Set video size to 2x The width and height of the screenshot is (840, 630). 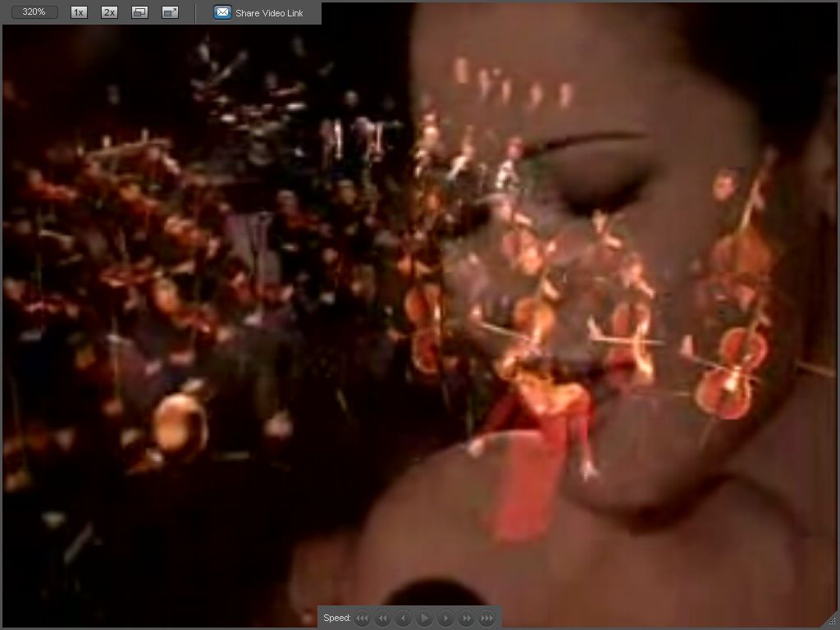coord(109,12)
